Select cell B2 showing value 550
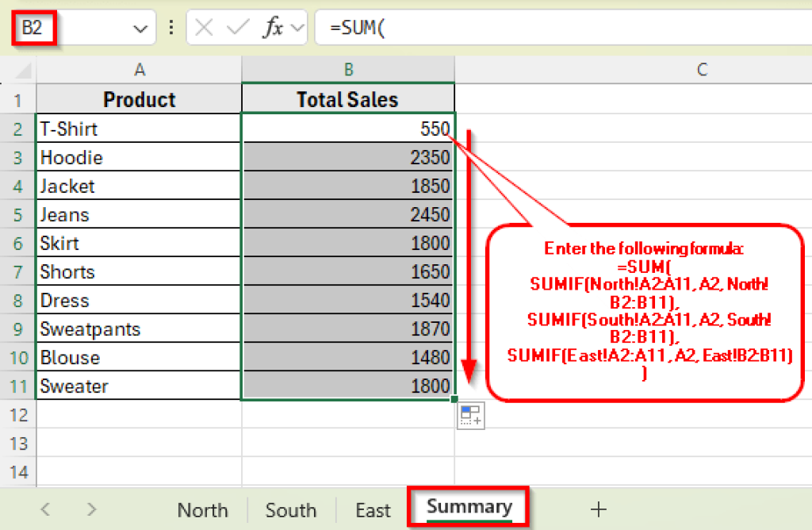Screen dimensions: 812x530 (347, 128)
